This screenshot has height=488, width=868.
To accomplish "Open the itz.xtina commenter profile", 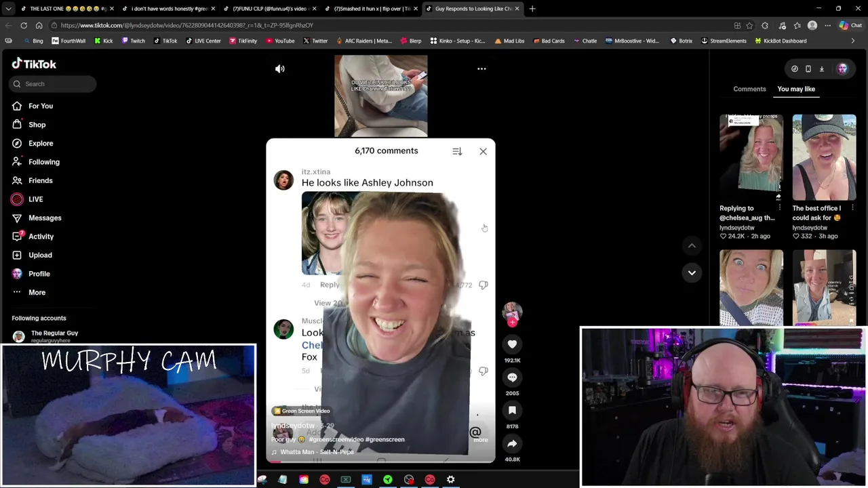I will tap(283, 180).
